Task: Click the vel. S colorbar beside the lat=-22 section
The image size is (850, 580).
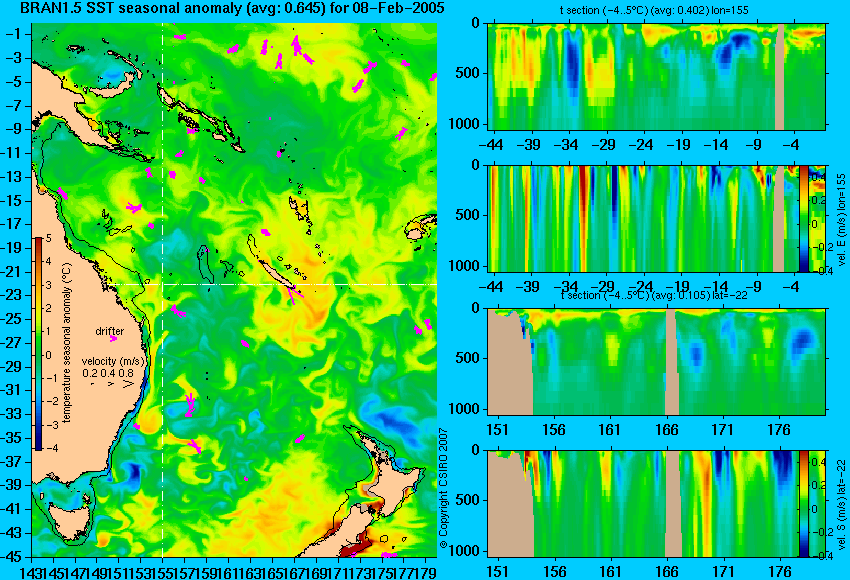Action: (804, 504)
